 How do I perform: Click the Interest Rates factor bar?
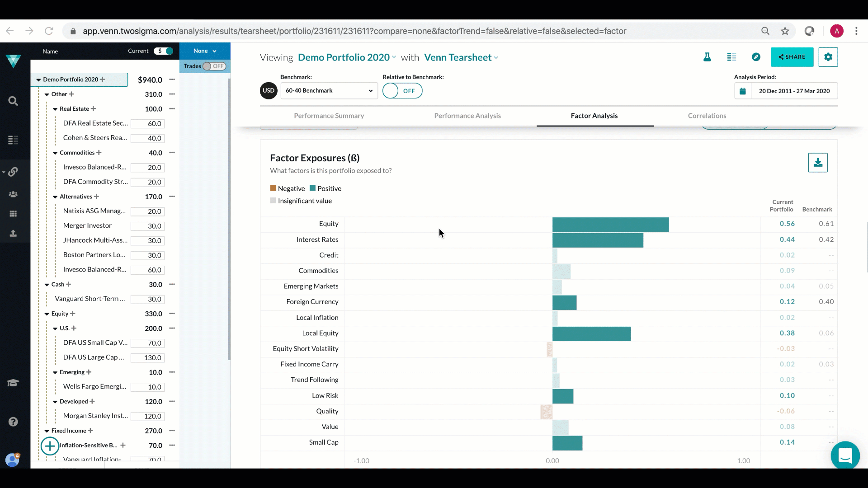coord(598,240)
